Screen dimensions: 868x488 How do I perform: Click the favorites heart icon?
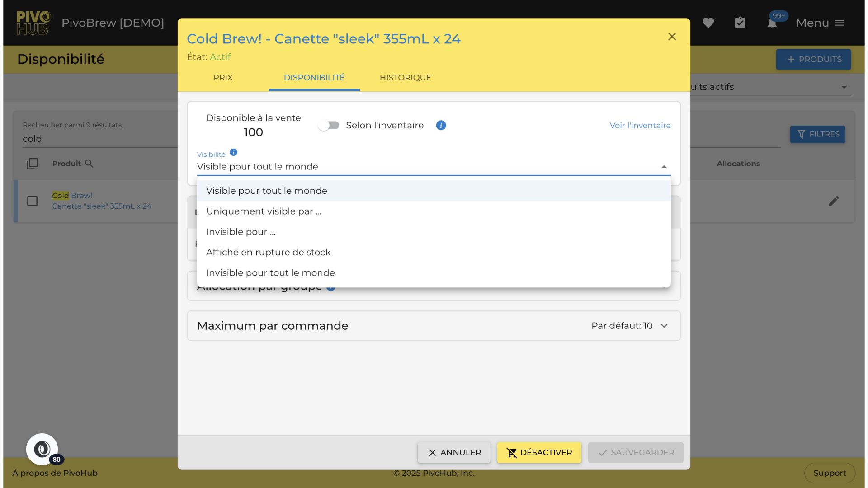click(708, 23)
